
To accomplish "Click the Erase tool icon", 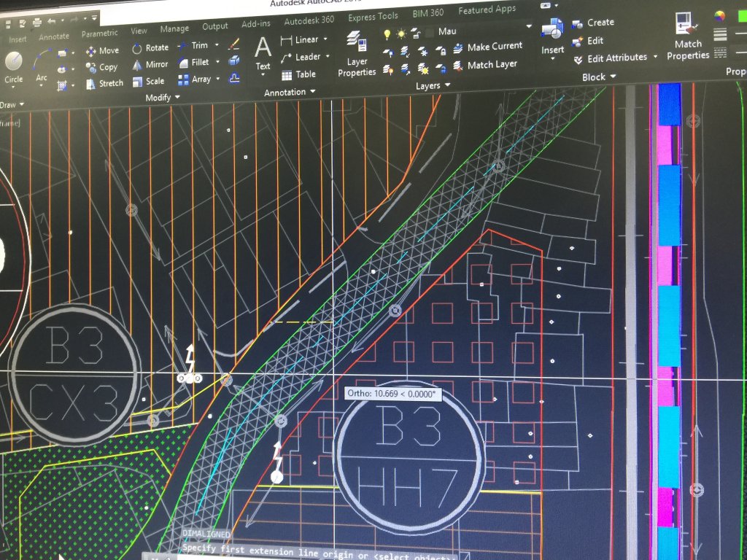I will click(233, 44).
